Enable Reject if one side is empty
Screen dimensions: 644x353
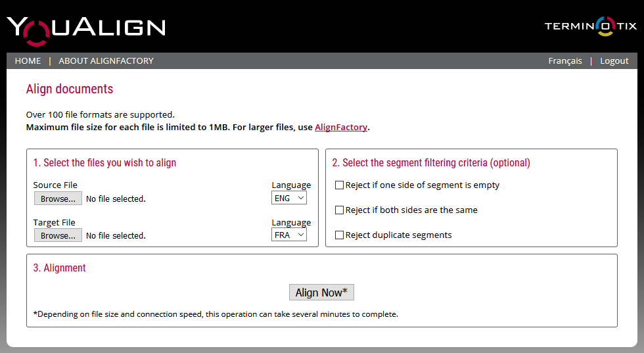(x=340, y=185)
